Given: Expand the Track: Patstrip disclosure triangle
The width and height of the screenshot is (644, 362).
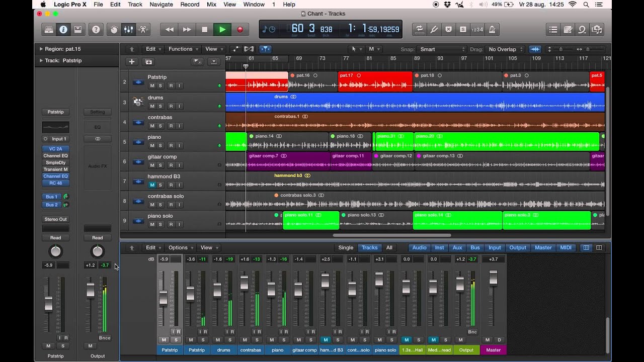Looking at the screenshot, I should [41, 60].
